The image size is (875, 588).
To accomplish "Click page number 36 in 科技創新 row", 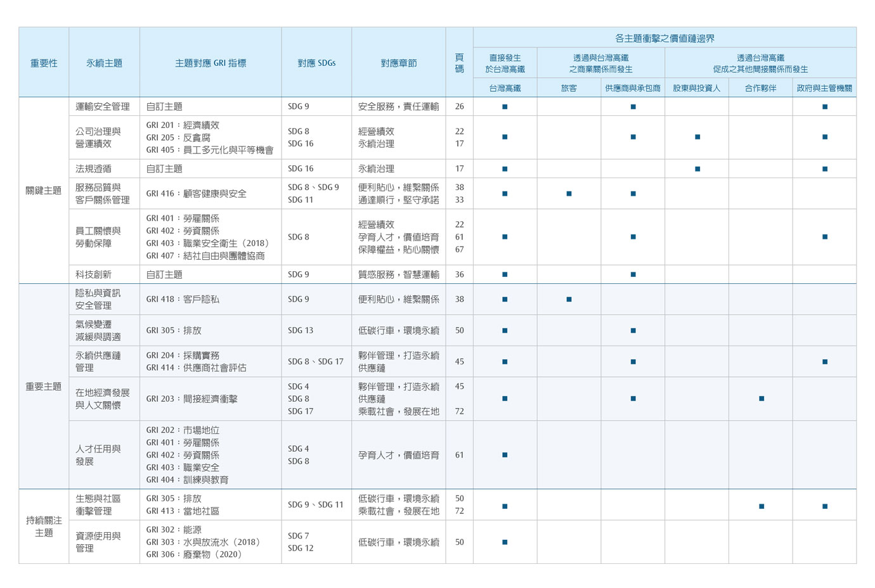I will pos(460,274).
